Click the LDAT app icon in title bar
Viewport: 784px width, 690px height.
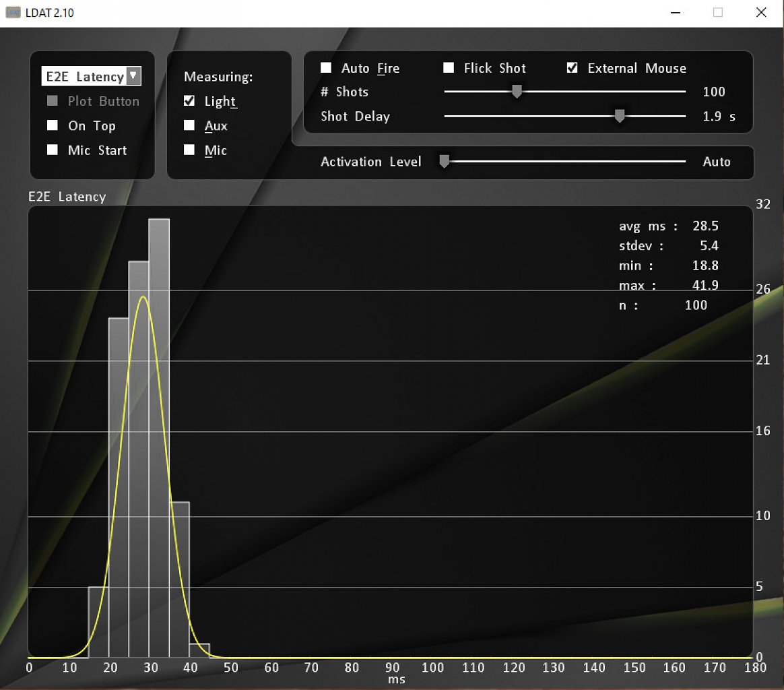pos(13,13)
